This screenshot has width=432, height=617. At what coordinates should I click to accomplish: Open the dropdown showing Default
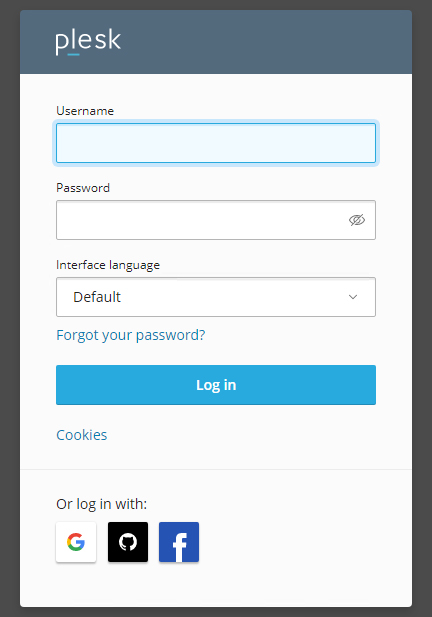pyautogui.click(x=216, y=297)
